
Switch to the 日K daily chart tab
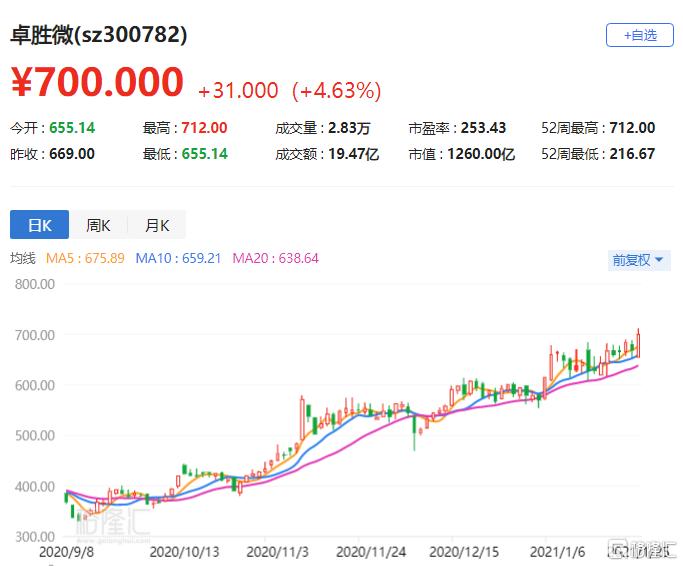pos(39,224)
